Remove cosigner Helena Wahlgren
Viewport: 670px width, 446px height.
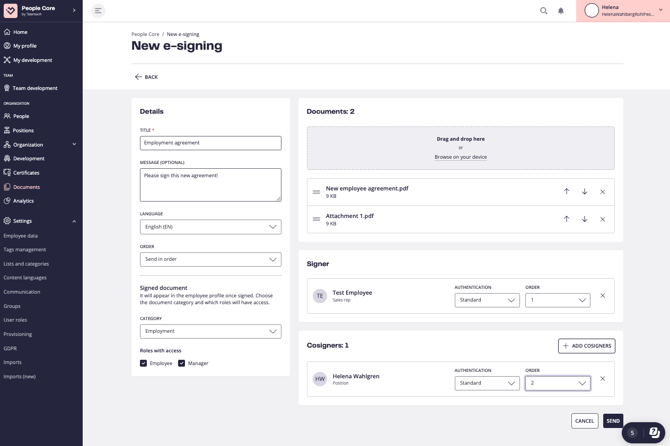(602, 379)
